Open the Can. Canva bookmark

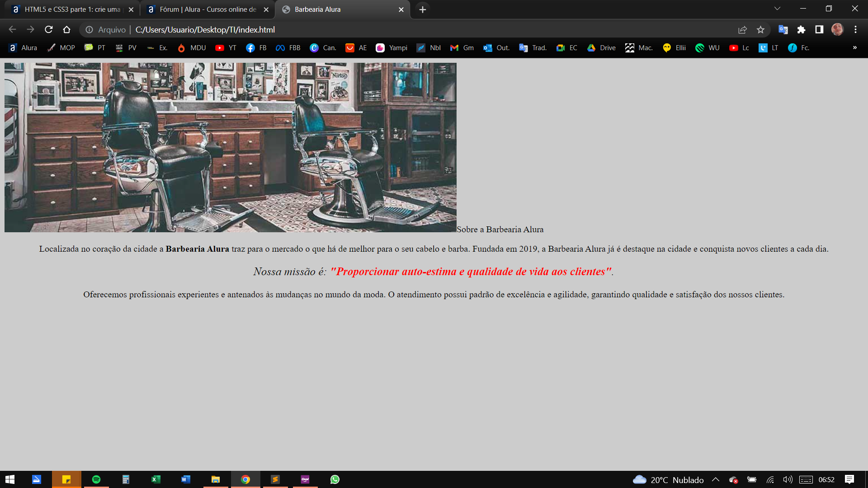pyautogui.click(x=323, y=48)
